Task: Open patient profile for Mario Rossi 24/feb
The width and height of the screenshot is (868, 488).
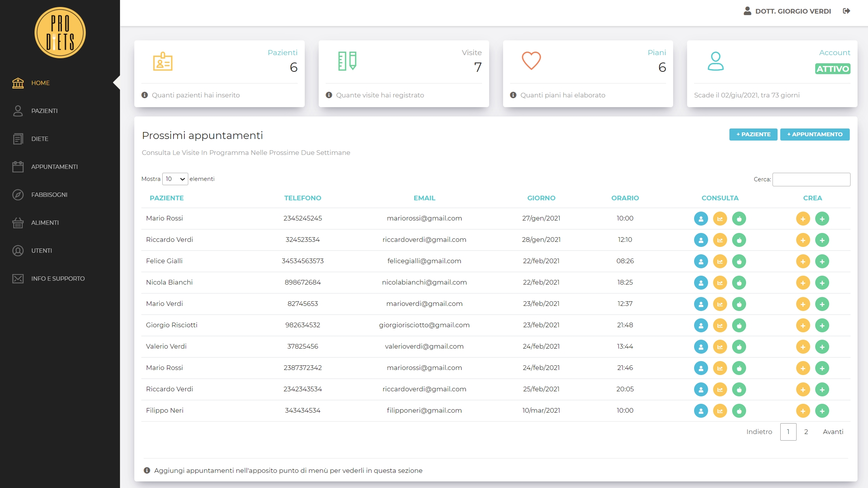Action: 701,368
